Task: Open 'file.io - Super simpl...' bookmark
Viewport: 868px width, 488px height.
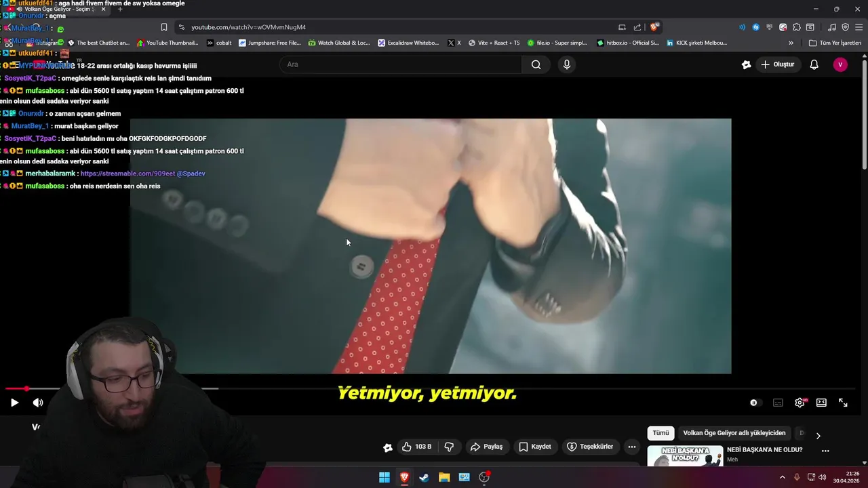Action: point(557,43)
